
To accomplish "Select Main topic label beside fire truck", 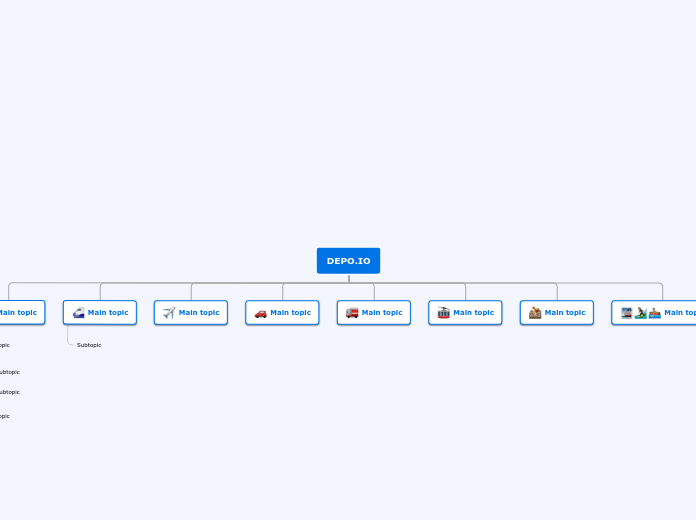I will tap(382, 313).
